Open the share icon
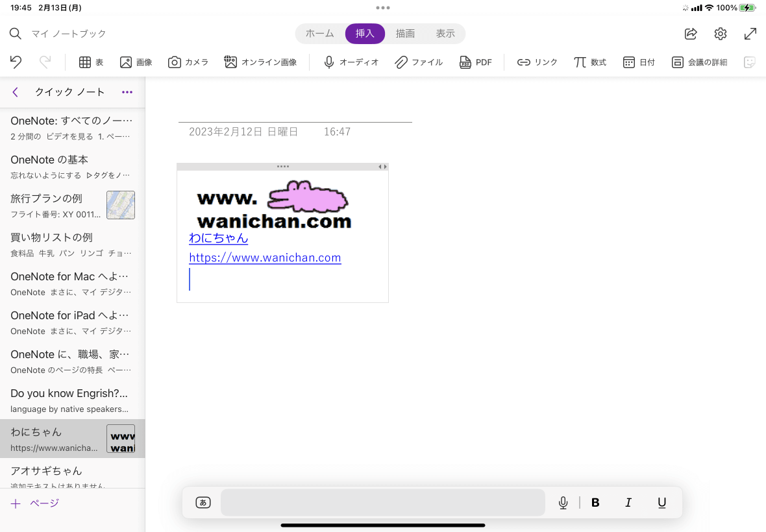 pos(691,34)
